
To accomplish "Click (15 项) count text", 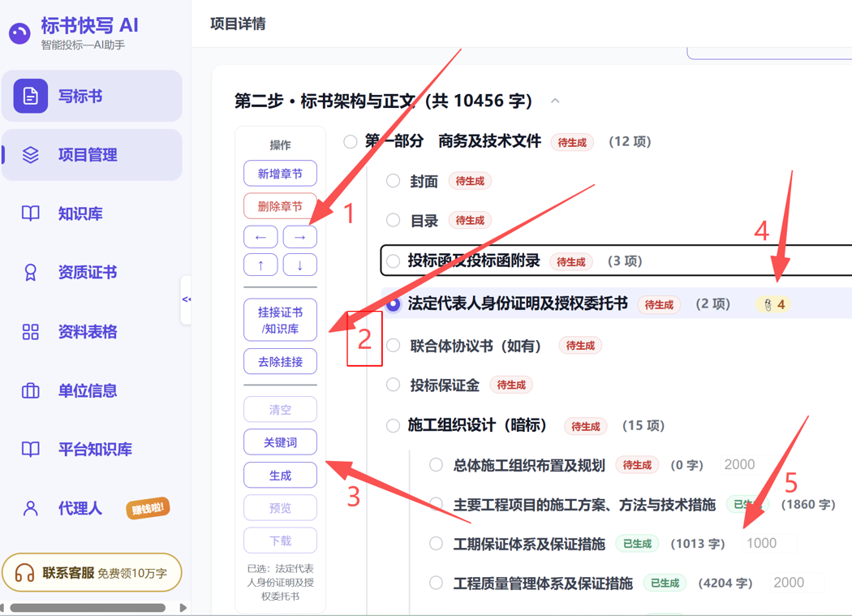I will 643,426.
